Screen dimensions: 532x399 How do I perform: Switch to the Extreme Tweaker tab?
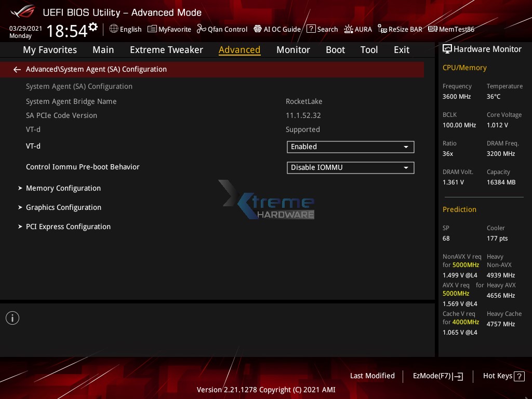(x=166, y=49)
